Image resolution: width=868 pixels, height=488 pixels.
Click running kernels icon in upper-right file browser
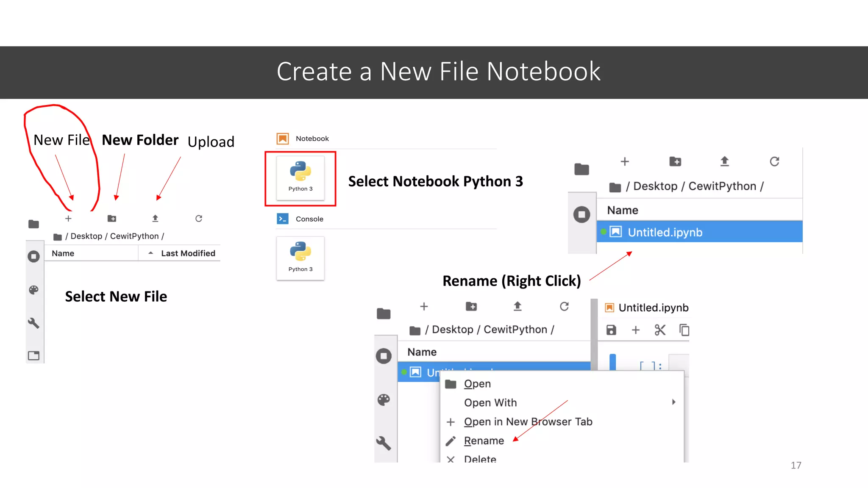[x=581, y=214]
